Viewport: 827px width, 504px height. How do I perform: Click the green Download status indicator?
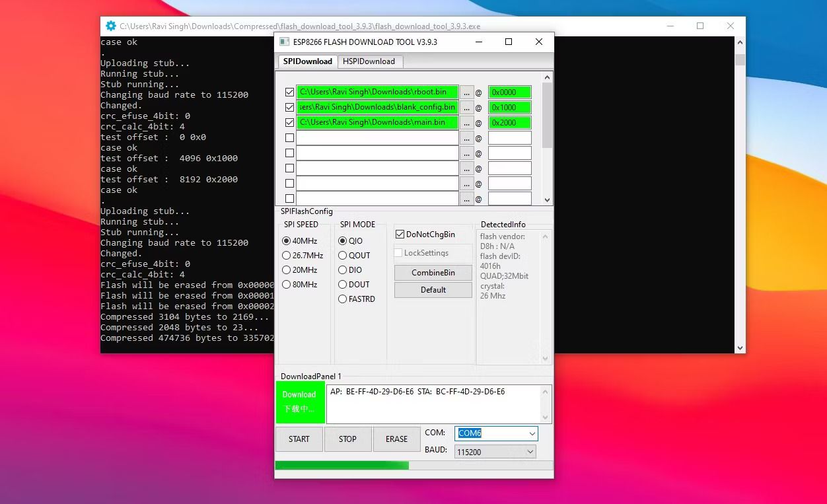point(299,402)
